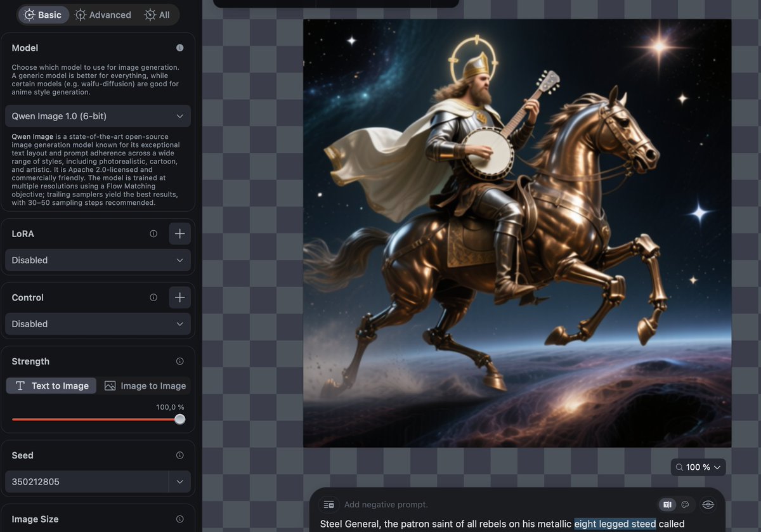Screen dimensions: 761x532
Task: Open the Model info icon
Action: coord(179,48)
